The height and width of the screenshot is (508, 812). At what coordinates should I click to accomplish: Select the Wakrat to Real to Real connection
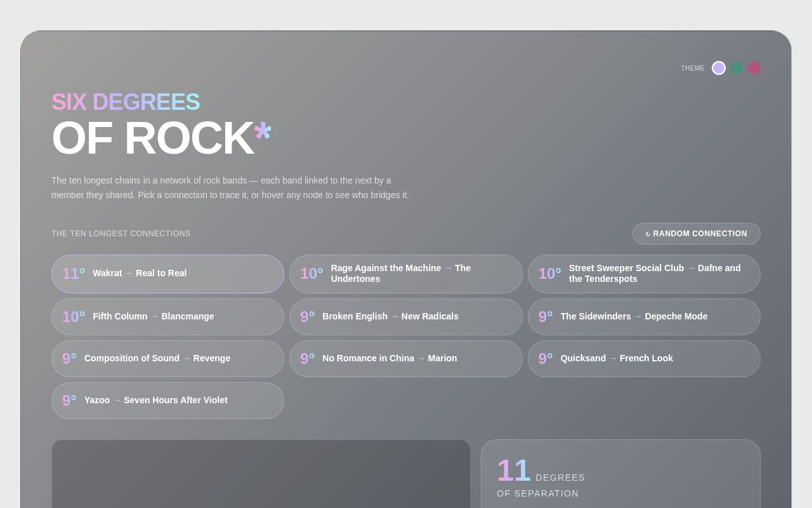coord(167,274)
